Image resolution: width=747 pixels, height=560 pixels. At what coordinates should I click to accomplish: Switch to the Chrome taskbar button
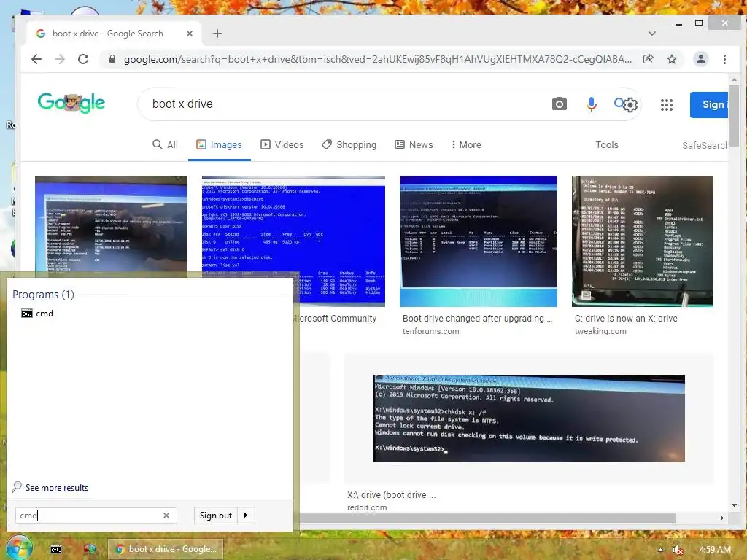(x=166, y=549)
